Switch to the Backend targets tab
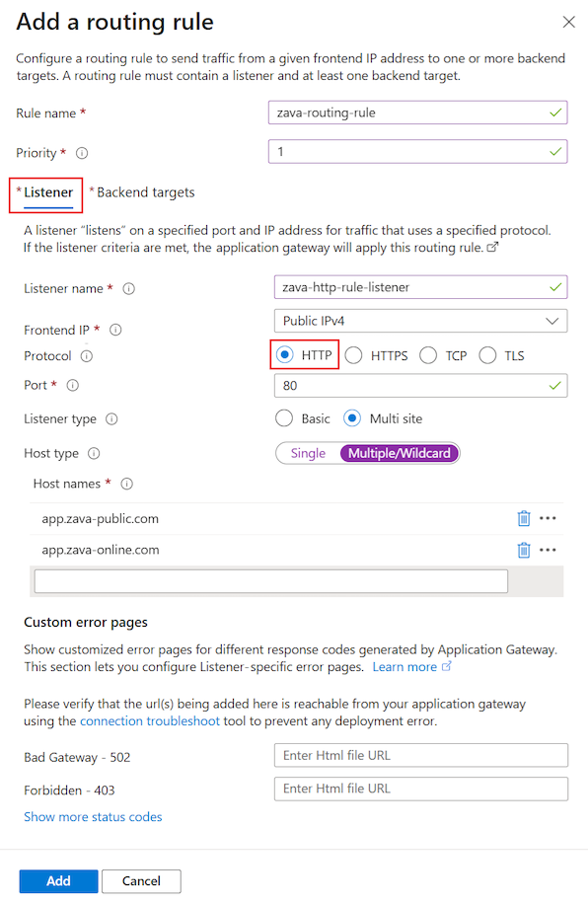The image size is (588, 904). [x=143, y=191]
